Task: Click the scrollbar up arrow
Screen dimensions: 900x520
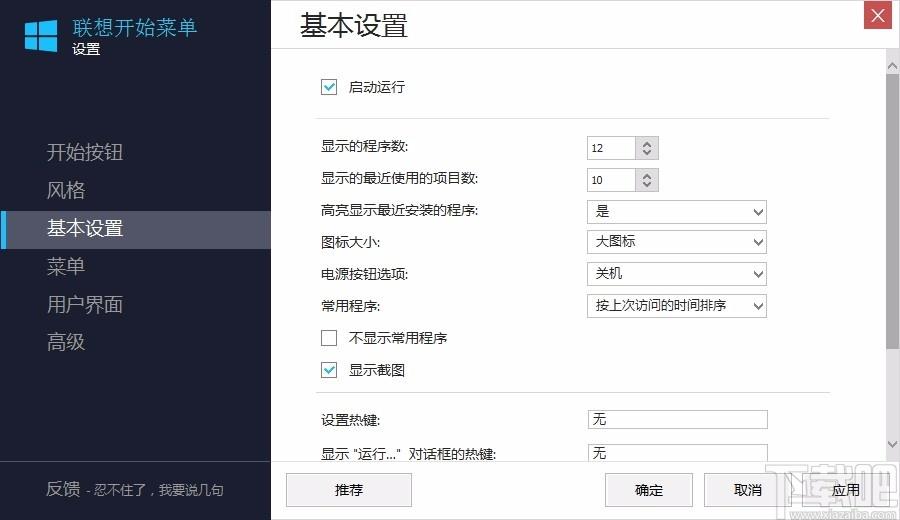Action: (893, 66)
